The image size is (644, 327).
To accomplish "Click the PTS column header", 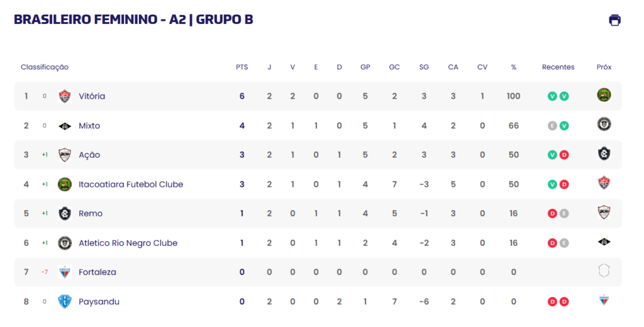I will (x=242, y=67).
